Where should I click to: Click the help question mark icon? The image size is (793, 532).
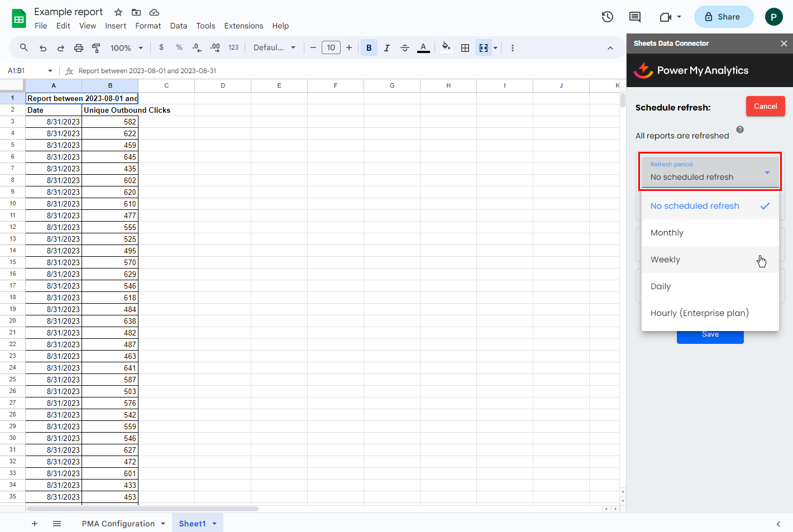tap(740, 130)
